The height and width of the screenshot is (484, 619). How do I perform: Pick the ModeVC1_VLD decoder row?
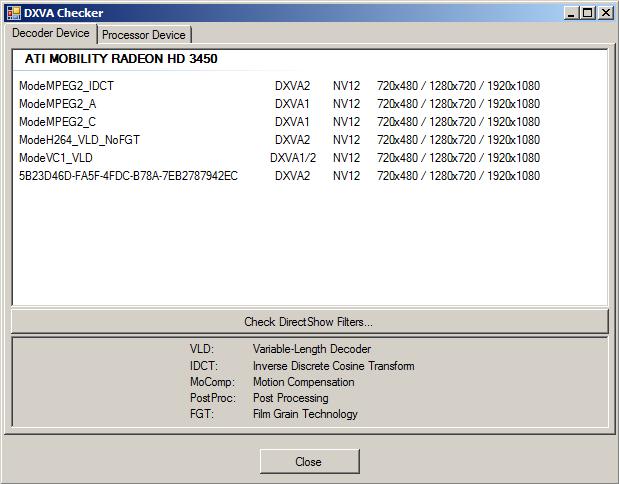point(56,158)
